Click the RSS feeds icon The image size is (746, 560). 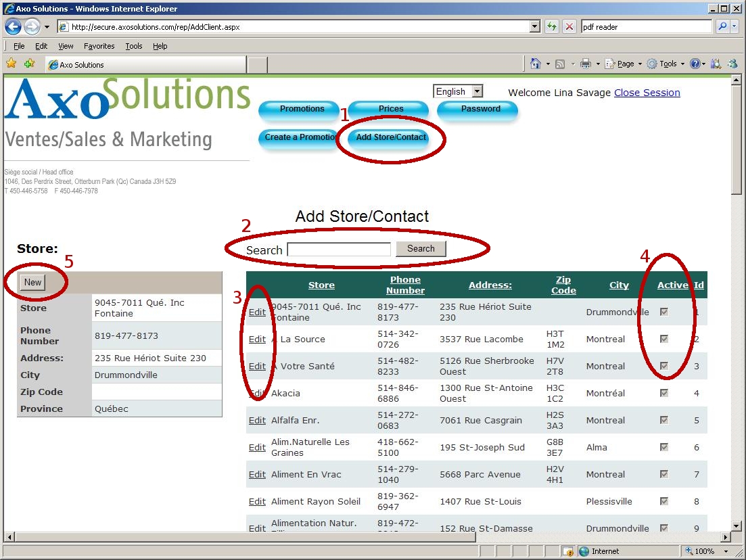coord(561,64)
